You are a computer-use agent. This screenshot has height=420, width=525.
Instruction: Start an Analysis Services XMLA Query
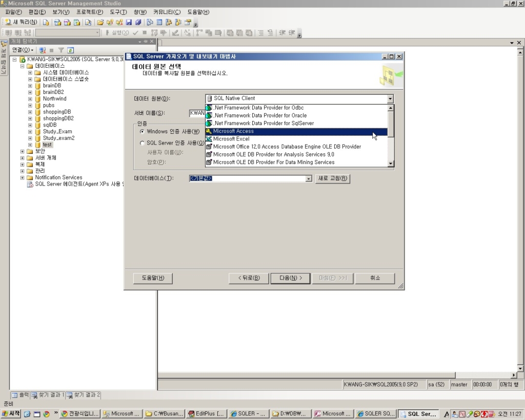tap(77, 23)
